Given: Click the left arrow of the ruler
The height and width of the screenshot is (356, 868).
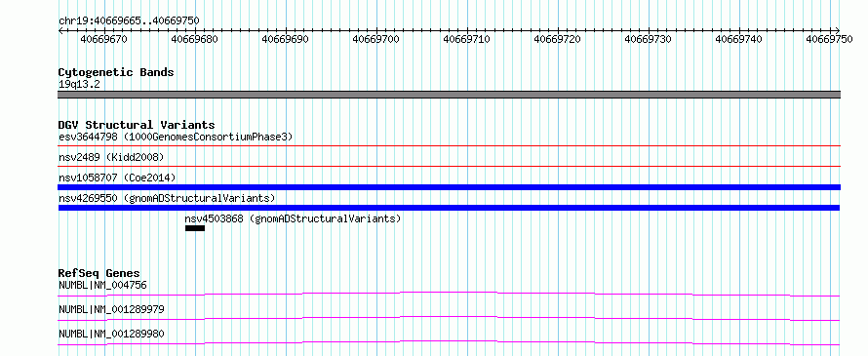Looking at the screenshot, I should (60, 30).
